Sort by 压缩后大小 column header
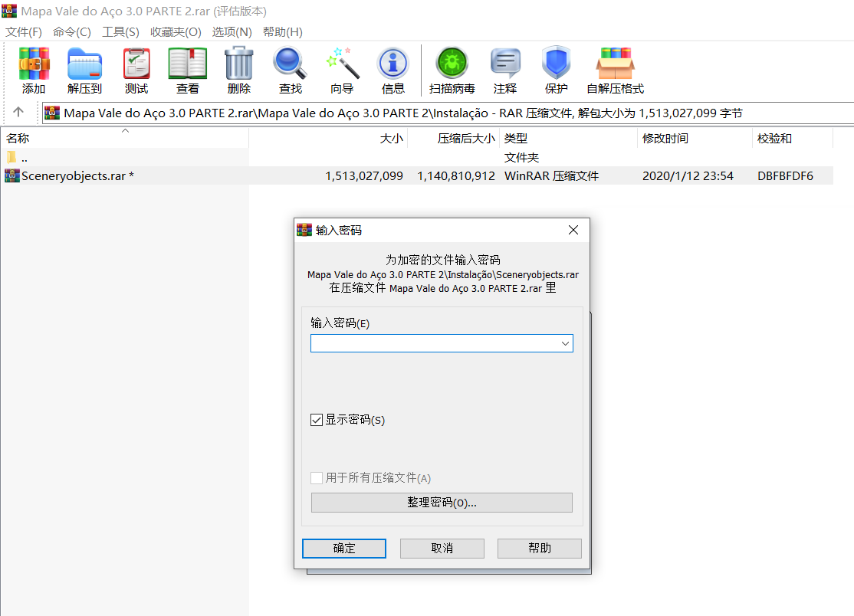Screen dimensions: 854x616 (x=453, y=138)
